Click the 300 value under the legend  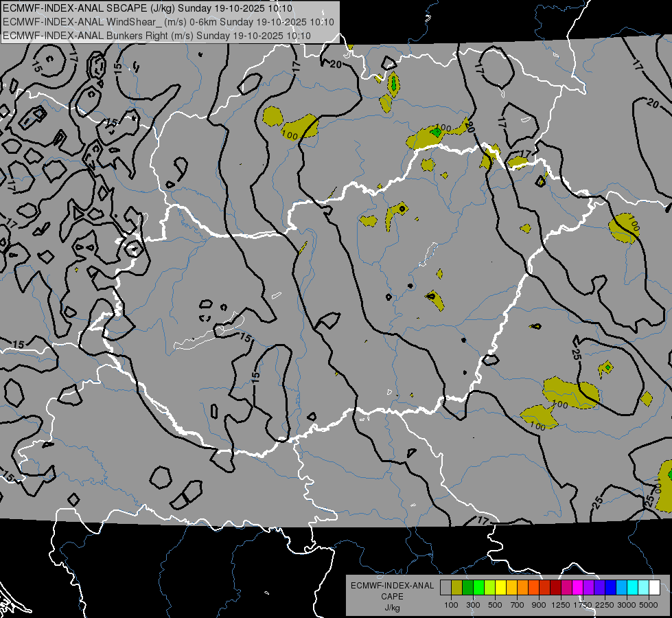pos(473,605)
